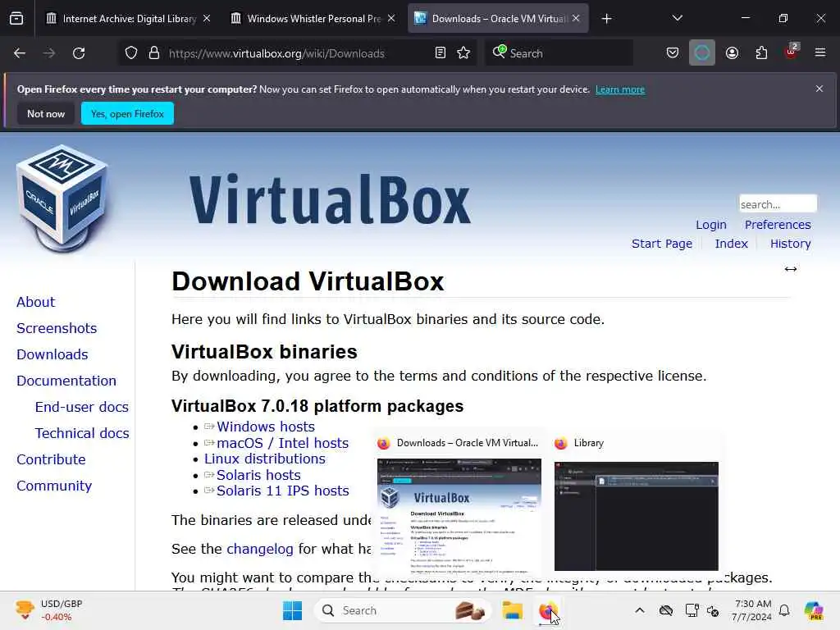Screen dimensions: 840x630
Task: Expand the list all tabs chevron
Action: click(677, 18)
